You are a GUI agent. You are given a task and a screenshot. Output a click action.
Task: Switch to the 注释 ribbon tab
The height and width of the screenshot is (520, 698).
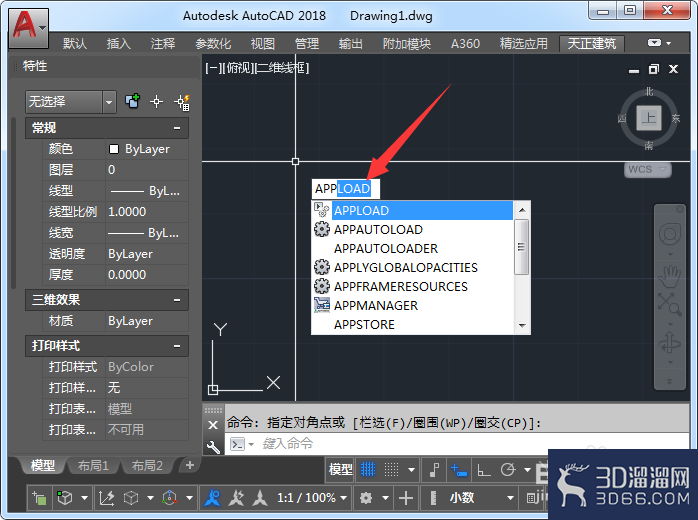pyautogui.click(x=162, y=44)
